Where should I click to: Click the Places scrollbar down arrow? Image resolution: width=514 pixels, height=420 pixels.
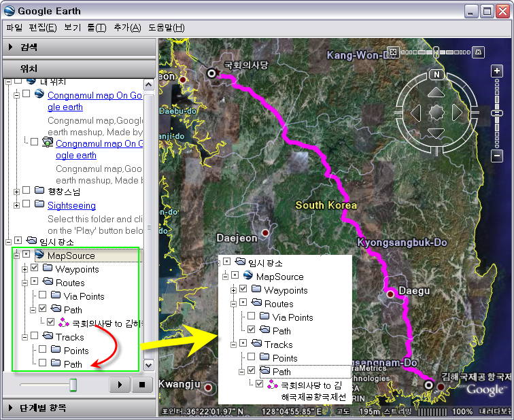tap(148, 365)
